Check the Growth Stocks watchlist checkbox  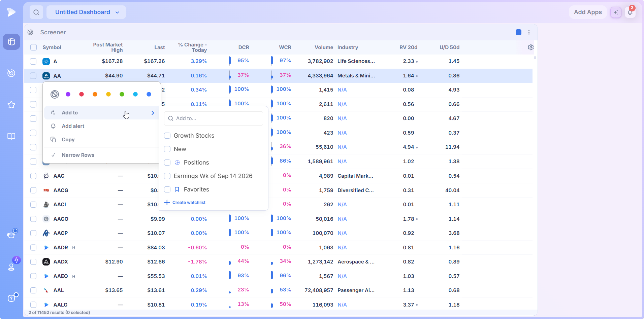(x=167, y=136)
